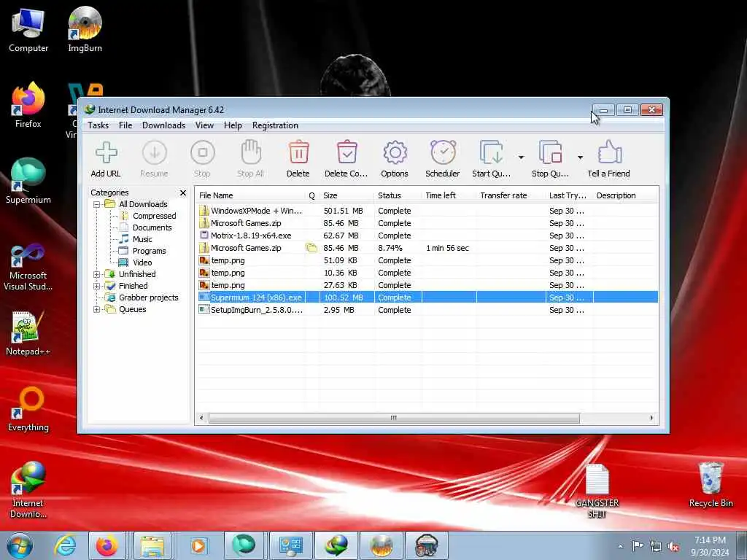
Task: Open the Recycle Bin desktop icon
Action: coord(711,484)
